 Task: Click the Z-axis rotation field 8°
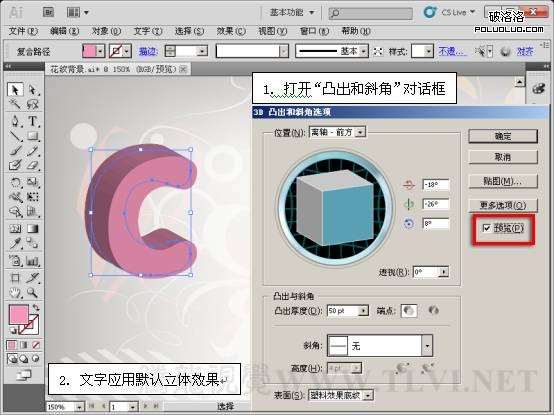(436, 224)
